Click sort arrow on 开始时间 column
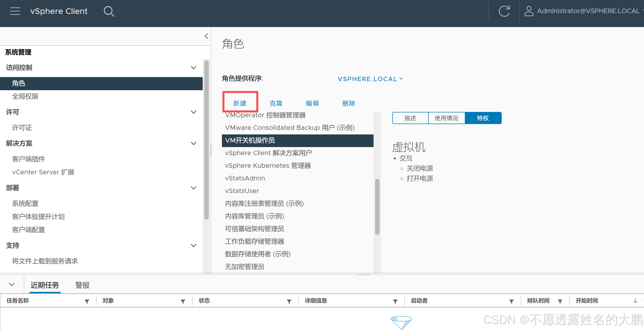This screenshot has height=330, width=644. point(635,301)
